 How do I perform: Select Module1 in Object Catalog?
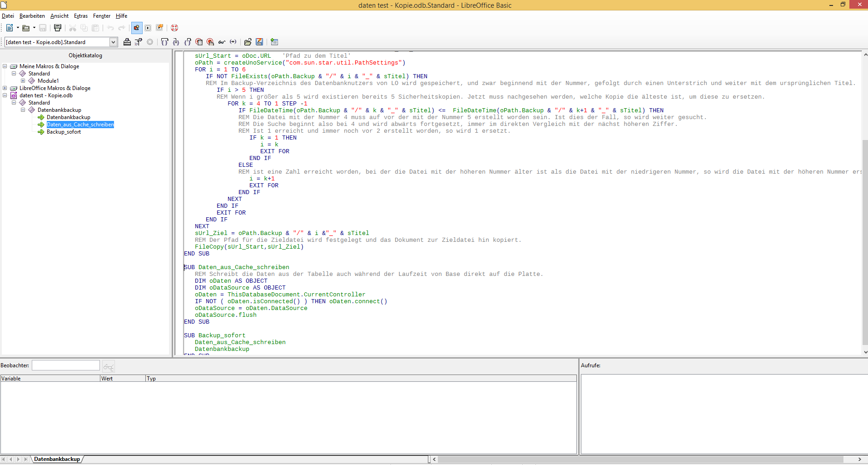[x=48, y=81]
